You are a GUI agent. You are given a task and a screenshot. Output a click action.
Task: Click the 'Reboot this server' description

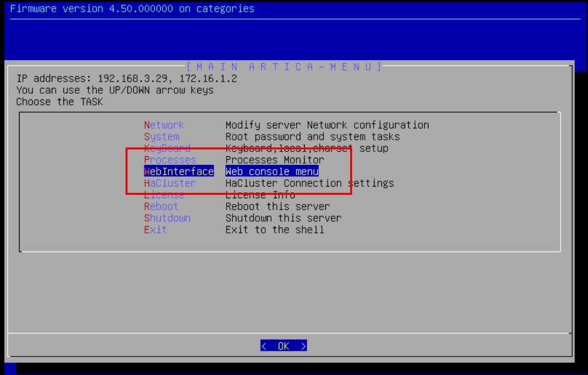[x=277, y=207]
